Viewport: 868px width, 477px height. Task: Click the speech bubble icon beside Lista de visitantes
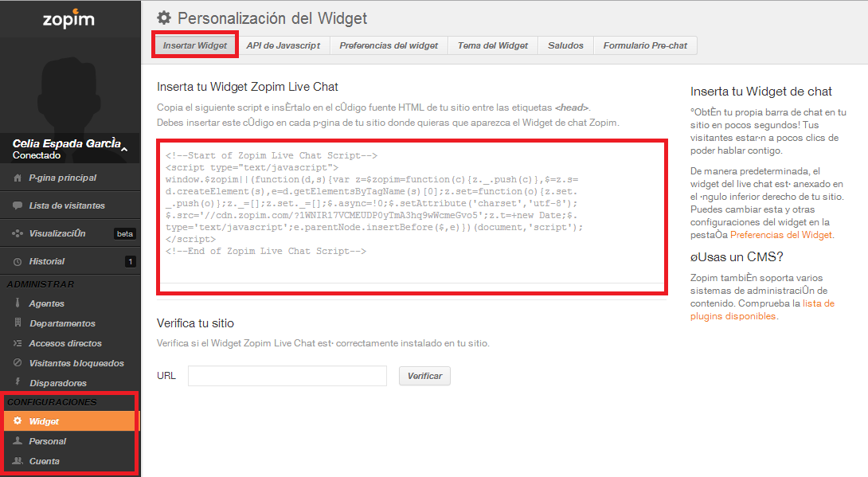tap(18, 205)
